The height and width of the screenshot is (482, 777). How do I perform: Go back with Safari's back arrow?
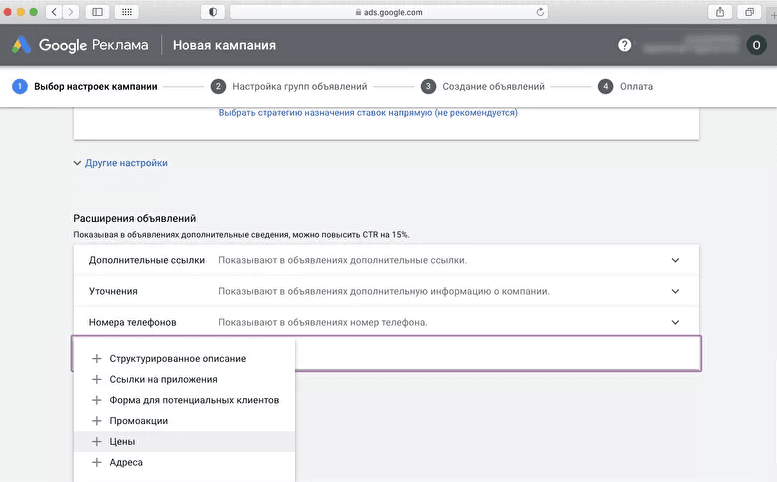point(54,12)
